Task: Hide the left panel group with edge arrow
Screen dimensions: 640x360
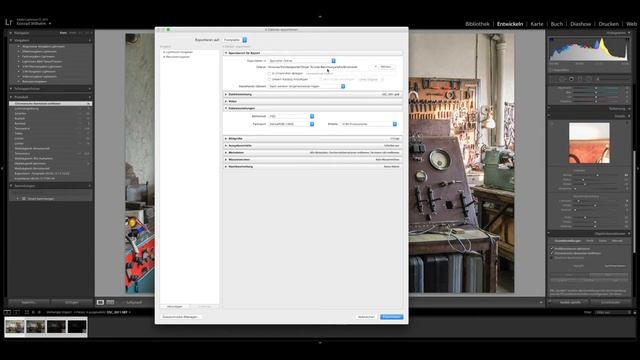Action: point(2,168)
